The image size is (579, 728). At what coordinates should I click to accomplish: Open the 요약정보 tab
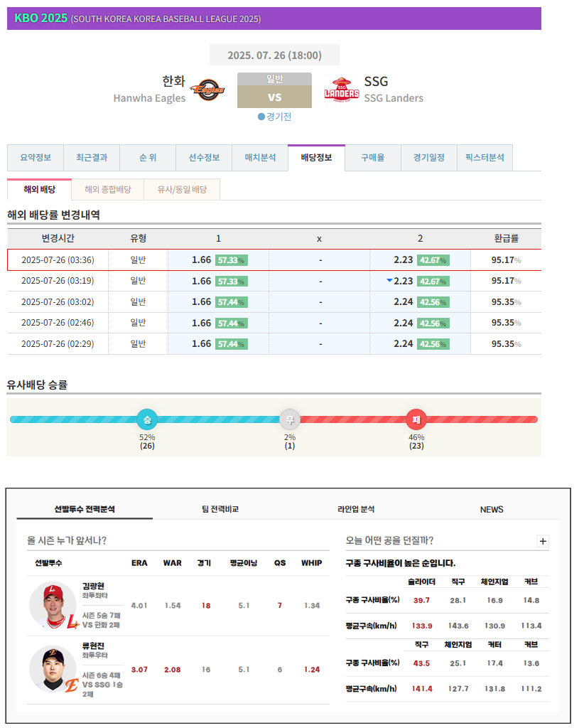coord(36,157)
